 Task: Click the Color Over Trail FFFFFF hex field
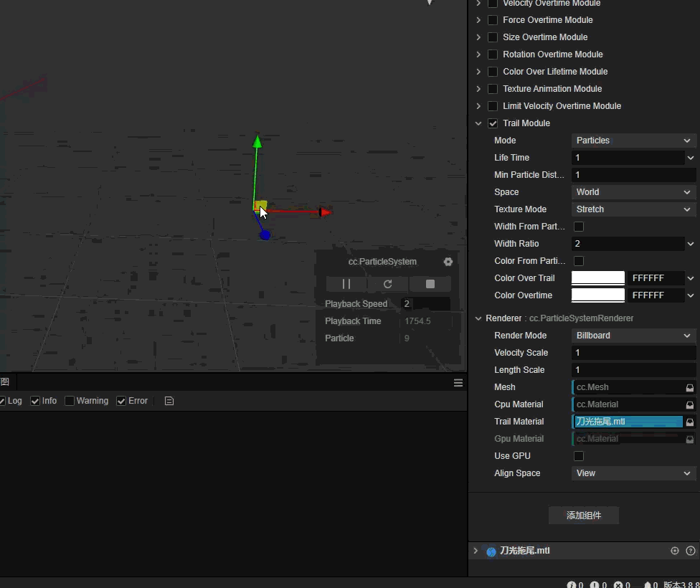click(656, 278)
